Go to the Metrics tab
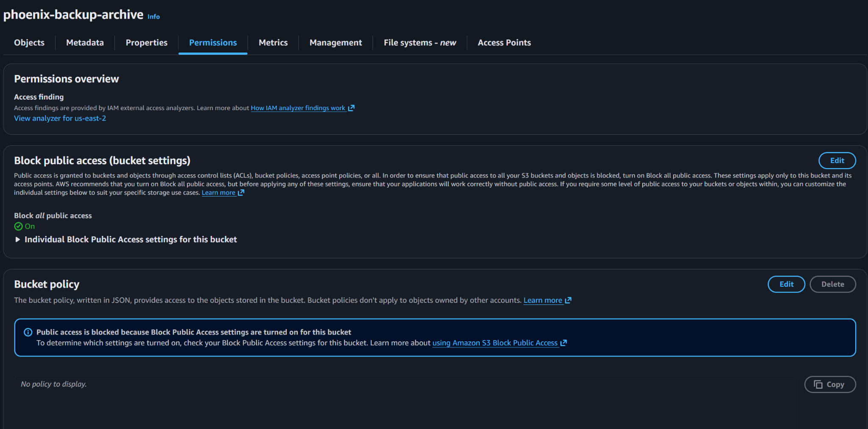This screenshot has height=429, width=868. click(x=273, y=43)
